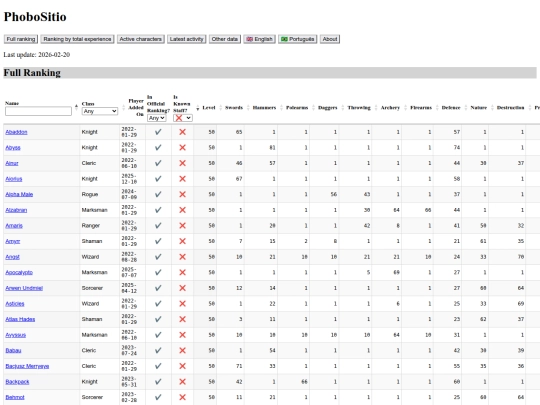Open Ranking by total experience

(77, 39)
